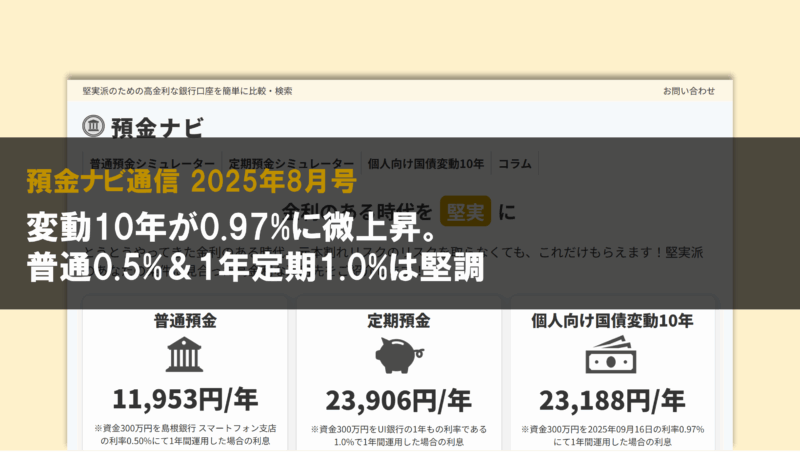This screenshot has height=452, width=800.
Task: Open the お問い合わせ link
Action: 689,91
